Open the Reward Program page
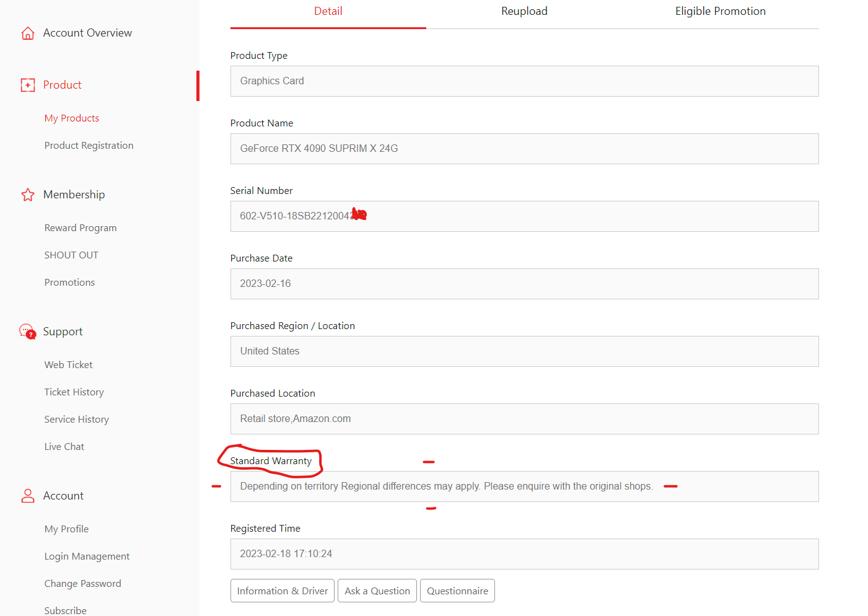Viewport: 868px width, 616px height. [81, 228]
